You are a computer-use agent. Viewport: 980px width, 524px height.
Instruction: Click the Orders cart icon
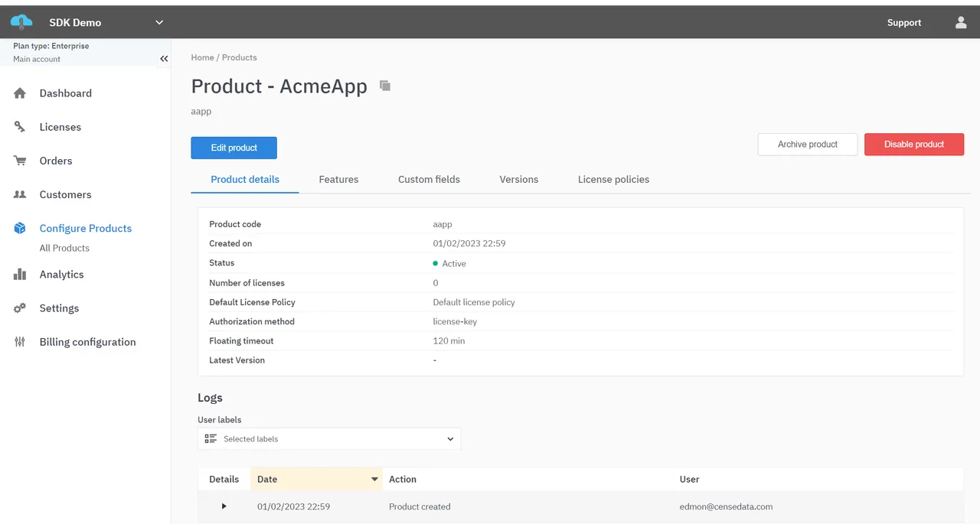tap(21, 161)
